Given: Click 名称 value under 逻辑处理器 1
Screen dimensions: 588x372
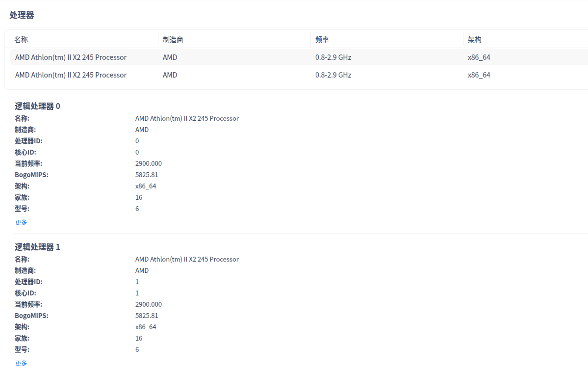Looking at the screenshot, I should 187,259.
